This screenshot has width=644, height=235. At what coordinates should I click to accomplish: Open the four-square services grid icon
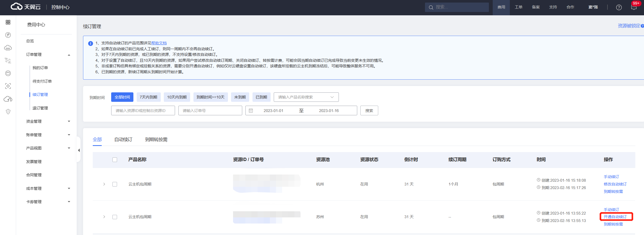pyautogui.click(x=8, y=22)
